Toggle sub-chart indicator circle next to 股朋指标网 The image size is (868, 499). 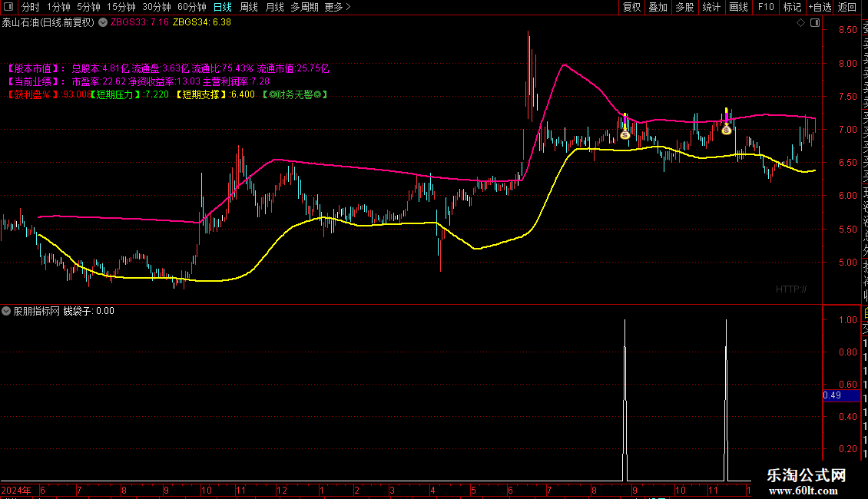[x=6, y=311]
